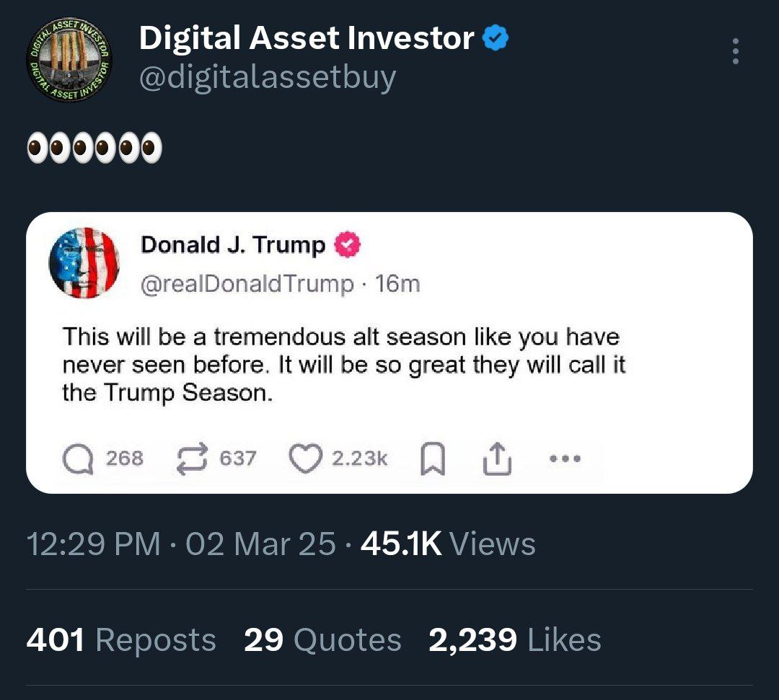View the 29 Quotes list
The height and width of the screenshot is (700, 779).
tap(322, 639)
